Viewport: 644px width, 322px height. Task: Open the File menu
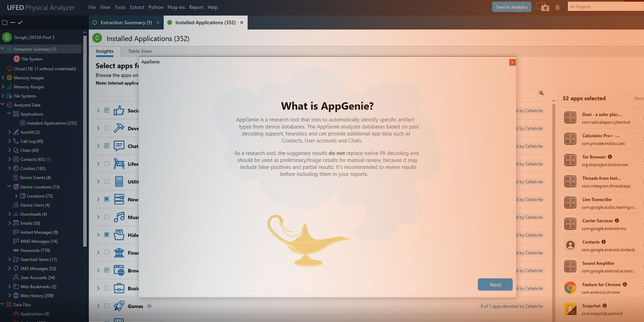(x=92, y=7)
